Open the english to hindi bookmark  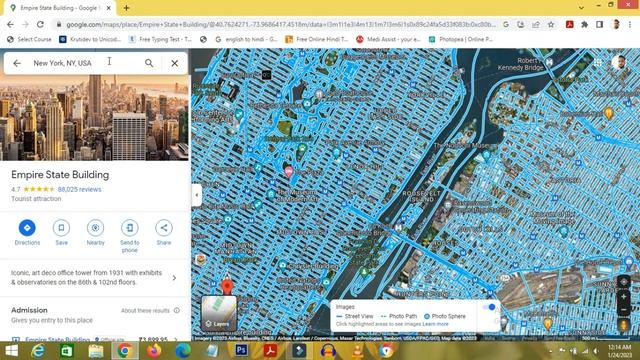(246, 39)
